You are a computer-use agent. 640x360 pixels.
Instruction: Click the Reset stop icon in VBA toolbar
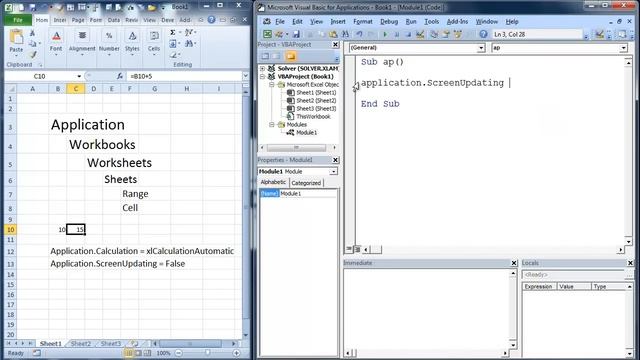point(408,35)
